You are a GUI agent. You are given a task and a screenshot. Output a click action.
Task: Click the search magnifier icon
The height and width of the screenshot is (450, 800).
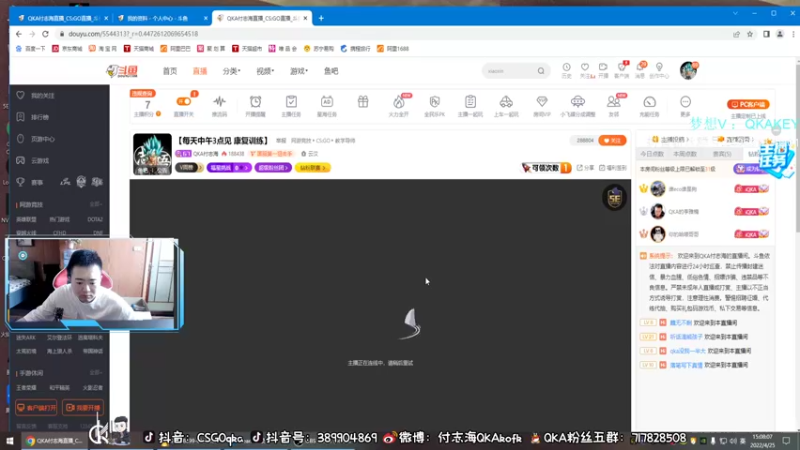pos(541,71)
